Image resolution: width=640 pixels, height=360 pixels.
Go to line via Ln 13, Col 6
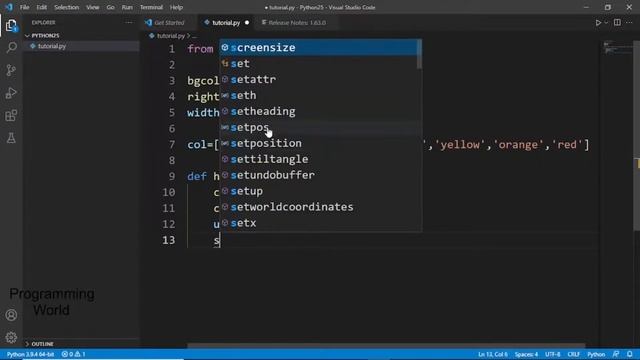point(493,354)
